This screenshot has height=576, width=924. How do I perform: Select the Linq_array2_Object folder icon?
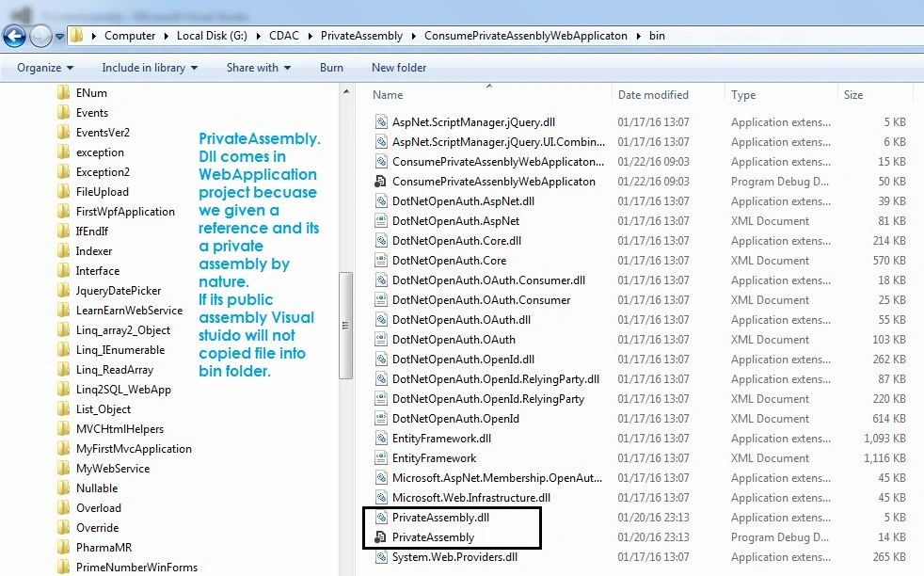[64, 330]
